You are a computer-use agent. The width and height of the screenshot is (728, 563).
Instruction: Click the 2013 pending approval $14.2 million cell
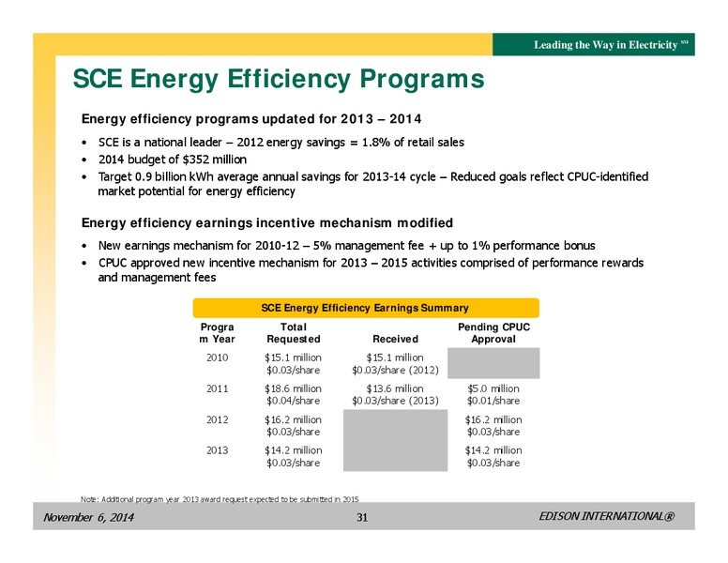pos(493,456)
